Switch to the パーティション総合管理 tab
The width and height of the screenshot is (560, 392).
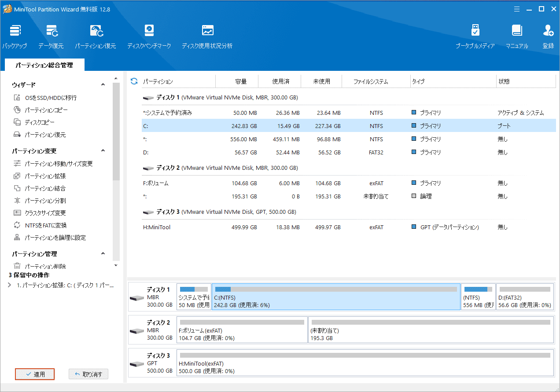pyautogui.click(x=44, y=65)
